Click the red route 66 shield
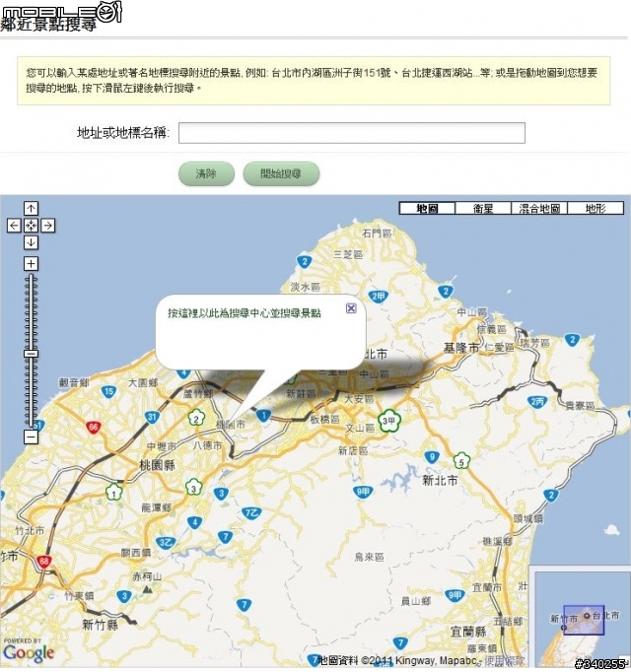The width and height of the screenshot is (631, 672). point(93,427)
